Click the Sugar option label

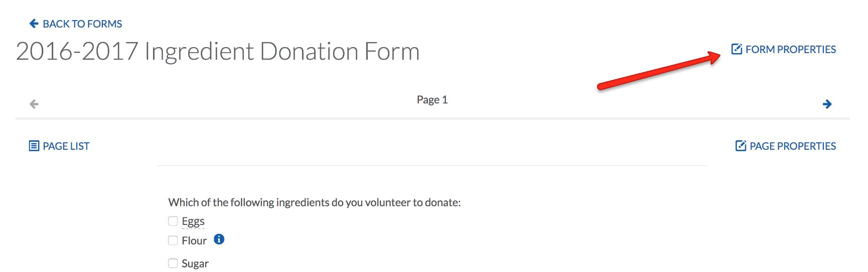pos(195,263)
